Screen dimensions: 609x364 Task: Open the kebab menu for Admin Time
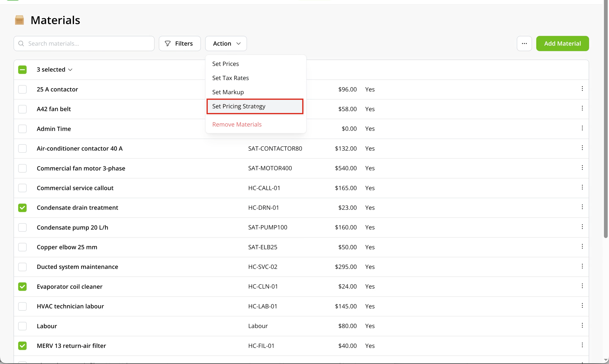point(582,128)
